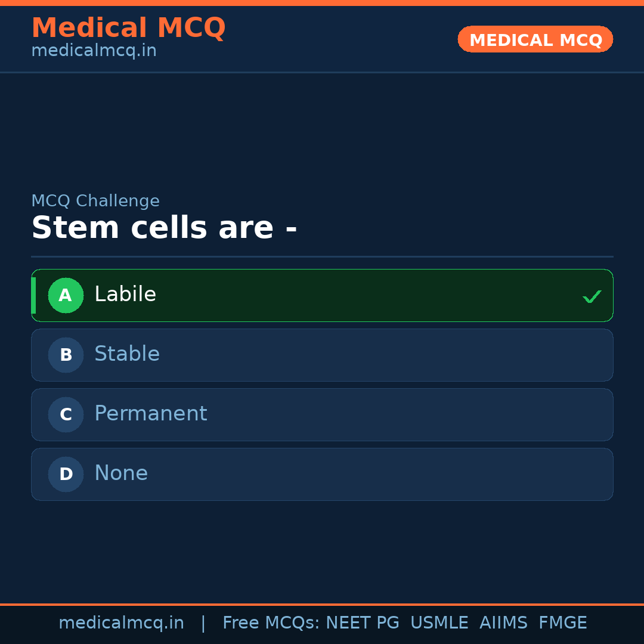
Task: Click the USMLE label in the footer
Action: click(439, 623)
